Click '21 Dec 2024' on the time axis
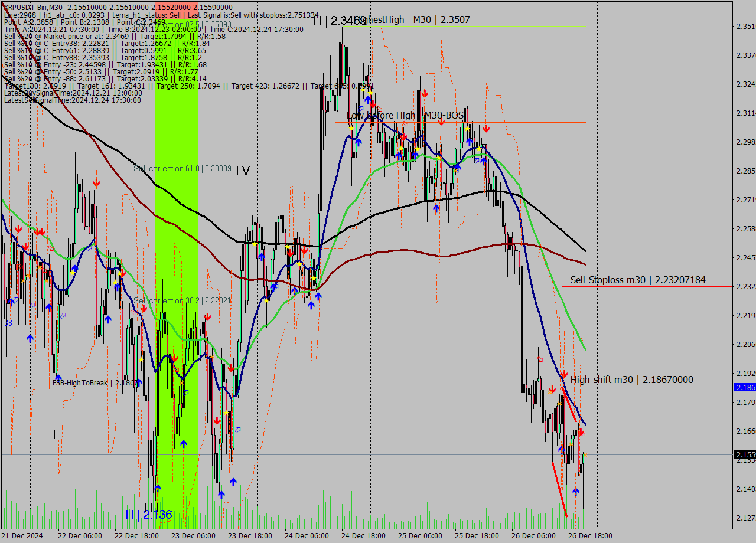756x543 pixels. [x=22, y=536]
